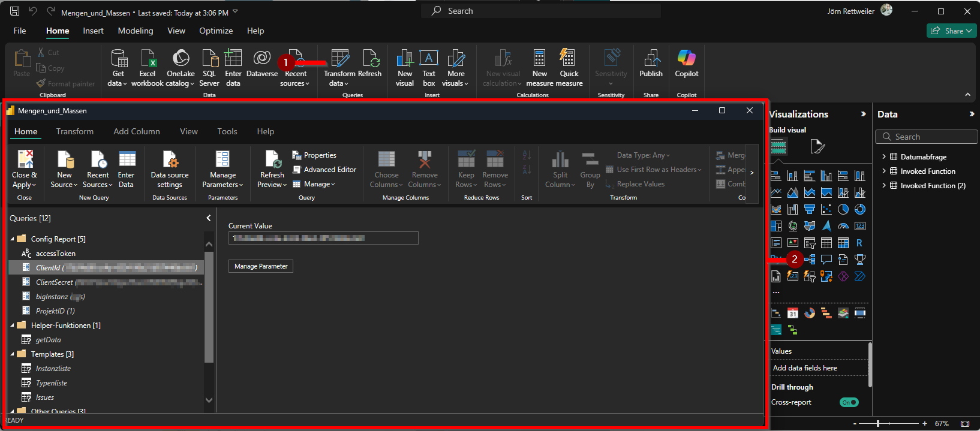Select the Q&A speech bubble visualization
The width and height of the screenshot is (980, 431).
click(826, 260)
